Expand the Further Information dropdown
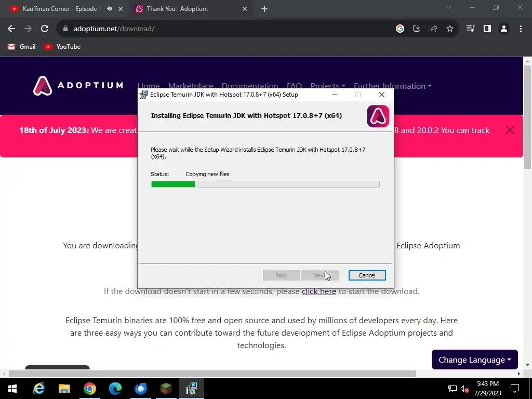 click(x=393, y=86)
